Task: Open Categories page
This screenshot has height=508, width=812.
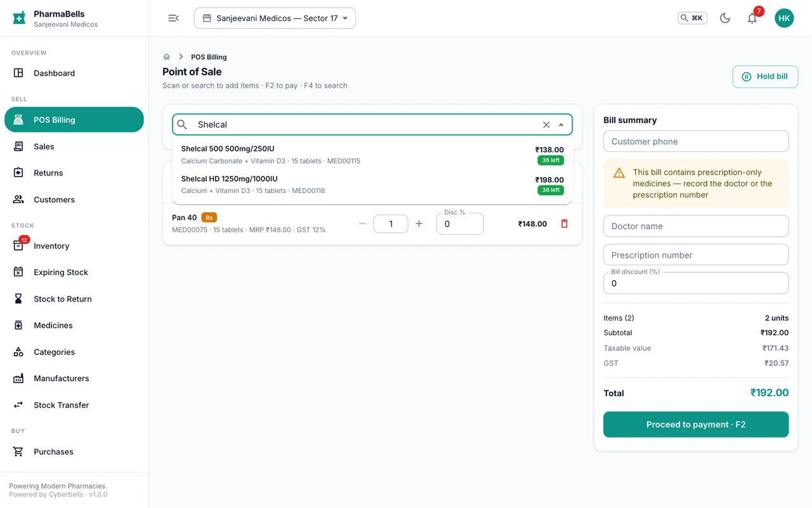Action: tap(74, 352)
